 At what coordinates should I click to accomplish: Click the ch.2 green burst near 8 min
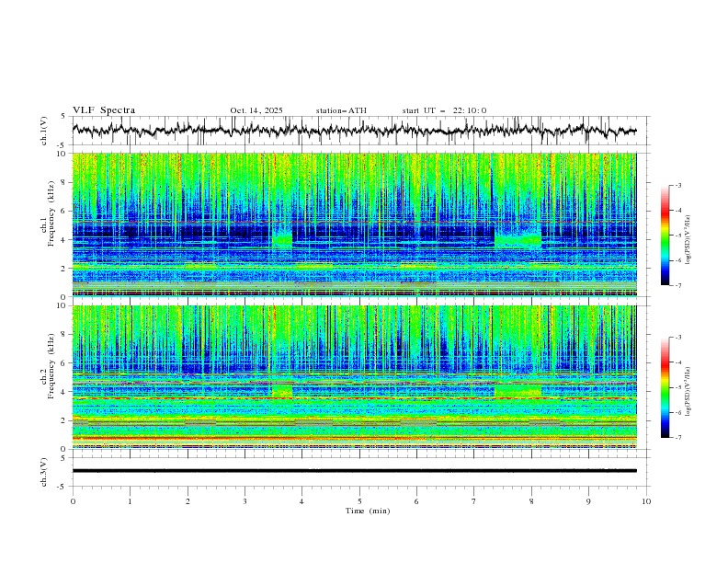(518, 391)
